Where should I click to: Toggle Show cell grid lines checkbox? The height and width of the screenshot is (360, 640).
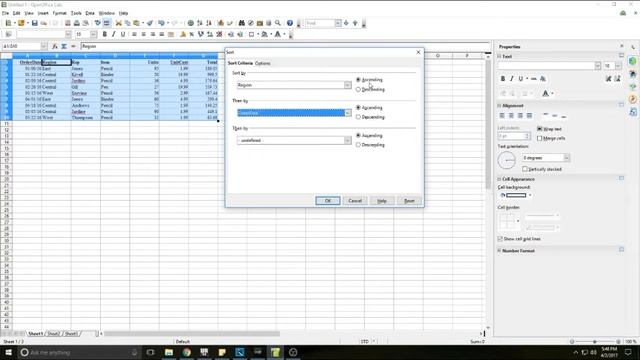[x=500, y=239]
